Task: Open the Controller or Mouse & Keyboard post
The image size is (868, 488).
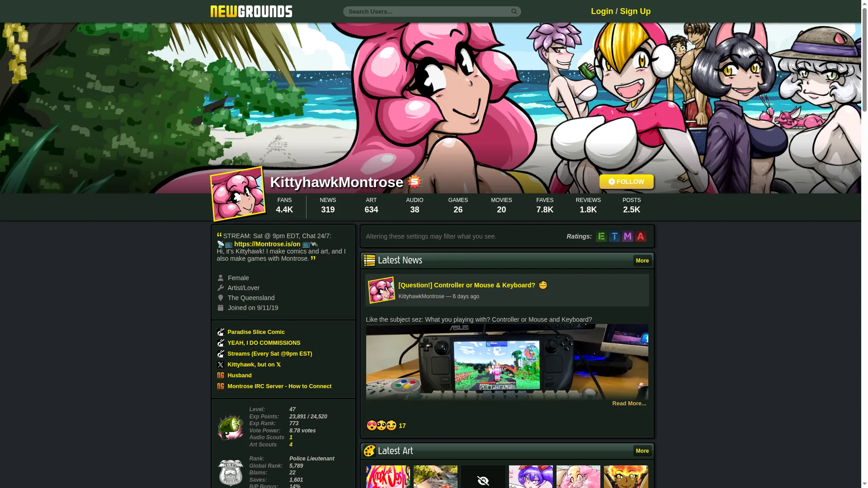Action: click(x=467, y=285)
